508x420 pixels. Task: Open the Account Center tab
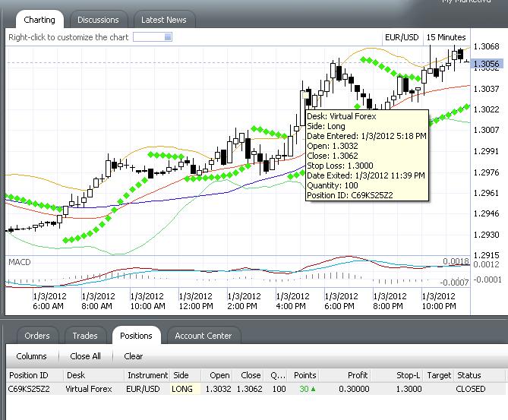click(x=204, y=336)
